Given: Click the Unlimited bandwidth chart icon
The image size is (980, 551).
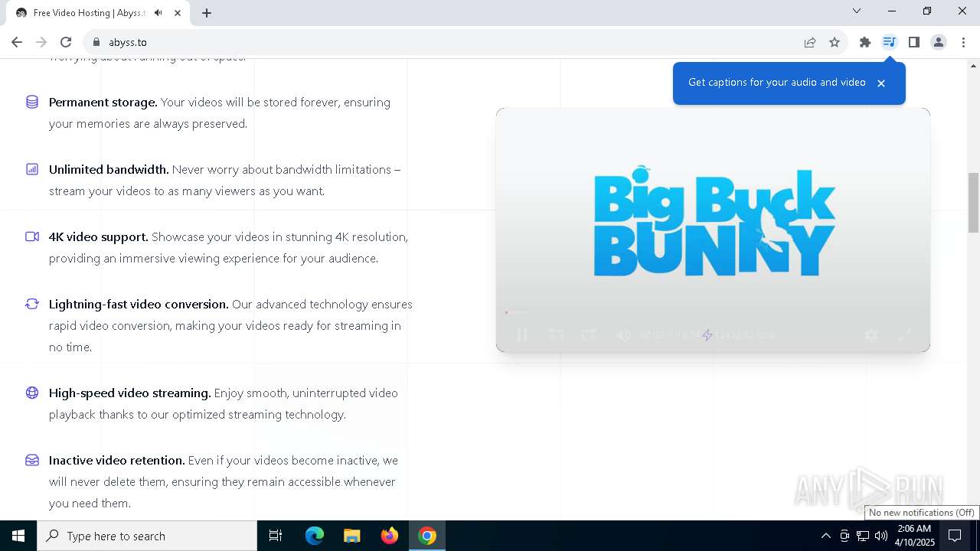Looking at the screenshot, I should click(32, 169).
